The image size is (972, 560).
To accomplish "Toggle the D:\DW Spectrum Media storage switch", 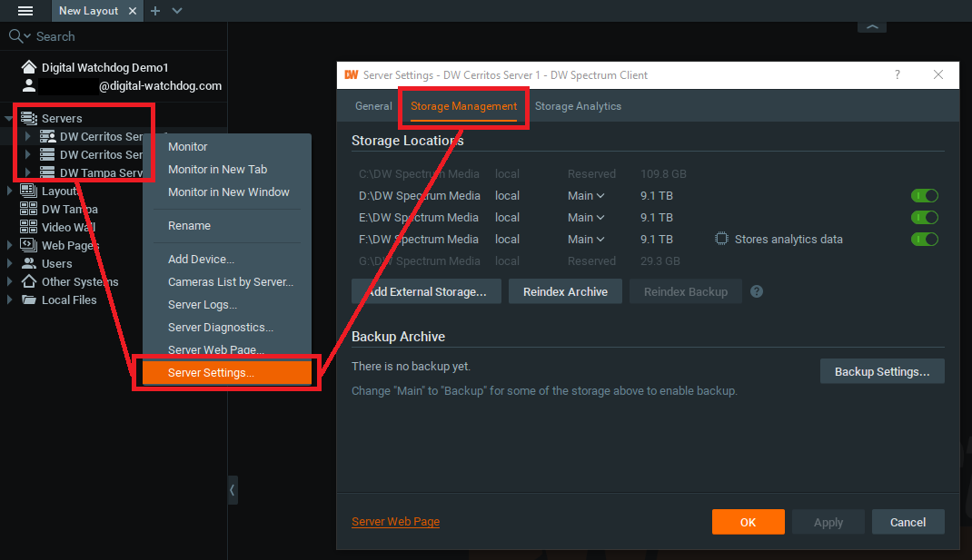I will coord(924,196).
